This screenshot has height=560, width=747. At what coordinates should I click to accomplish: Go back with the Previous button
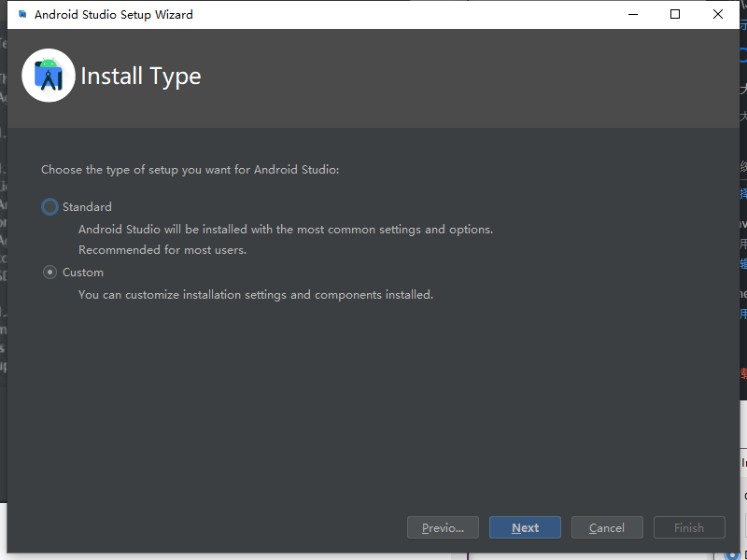pyautogui.click(x=443, y=527)
